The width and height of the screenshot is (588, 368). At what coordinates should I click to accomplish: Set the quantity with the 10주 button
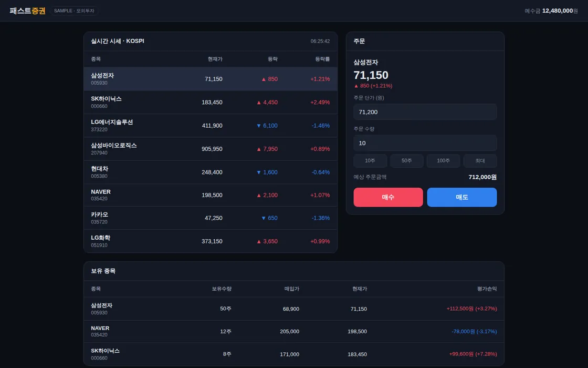[370, 161]
